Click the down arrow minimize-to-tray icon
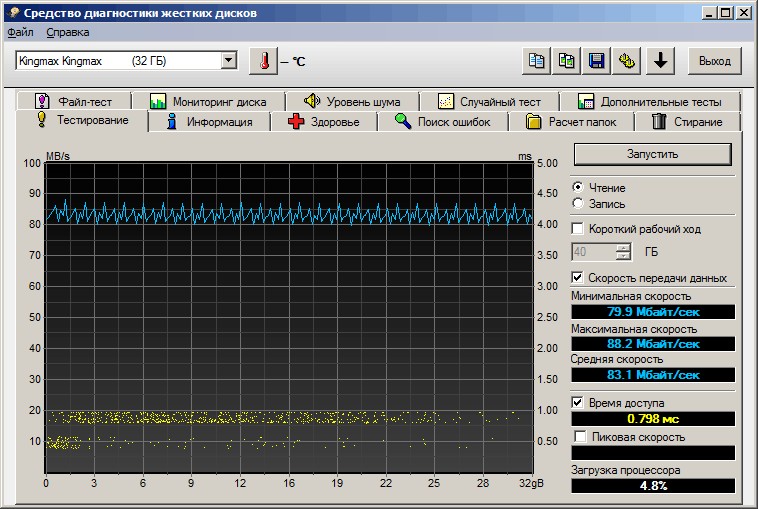 659,61
